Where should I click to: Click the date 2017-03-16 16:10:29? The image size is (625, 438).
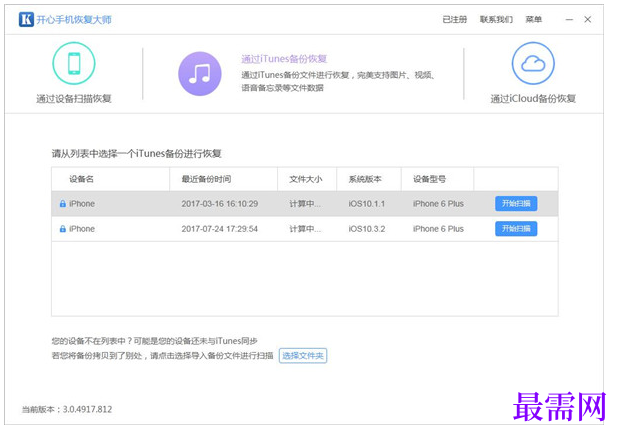(220, 204)
